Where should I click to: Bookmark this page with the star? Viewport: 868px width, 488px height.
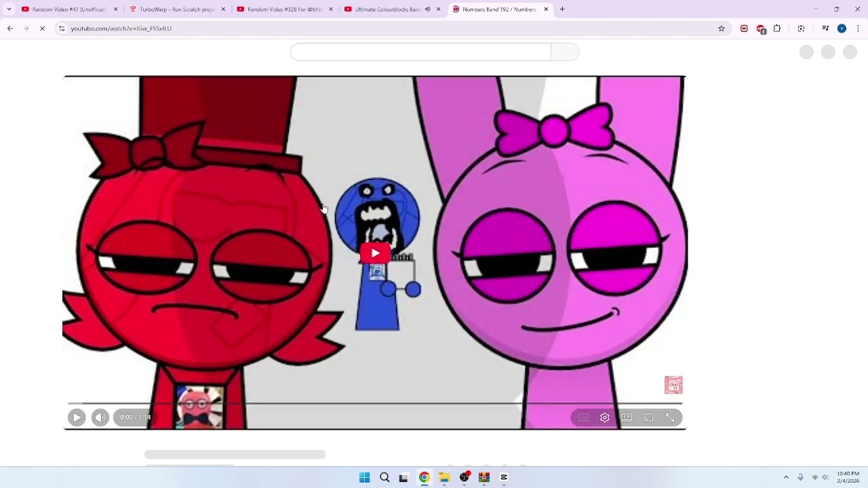(722, 28)
